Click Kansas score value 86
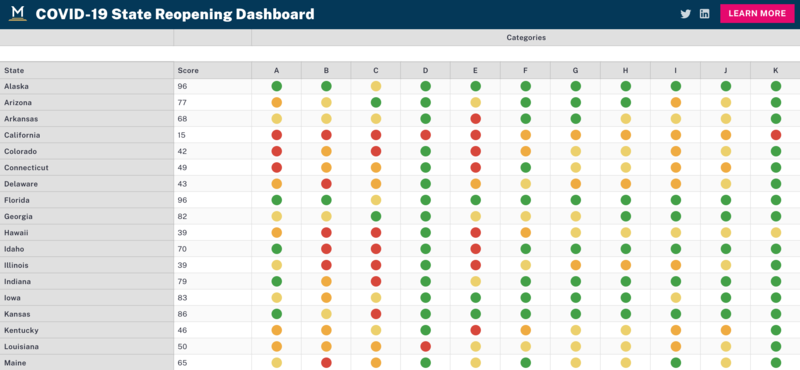Image resolution: width=800 pixels, height=370 pixels. [x=182, y=314]
